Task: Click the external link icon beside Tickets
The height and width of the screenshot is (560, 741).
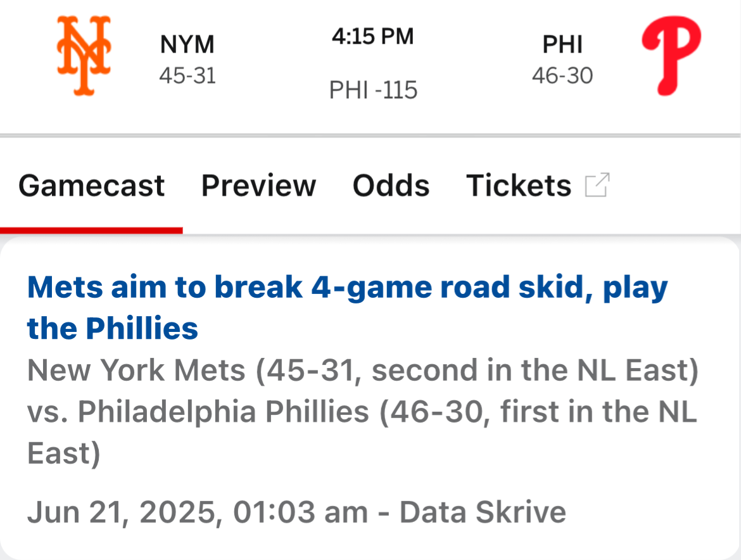Action: point(597,186)
